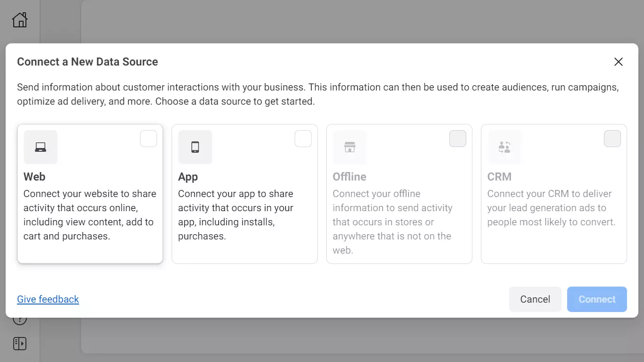Click the App card description text
Viewport: 644px width, 362px height.
(236, 215)
